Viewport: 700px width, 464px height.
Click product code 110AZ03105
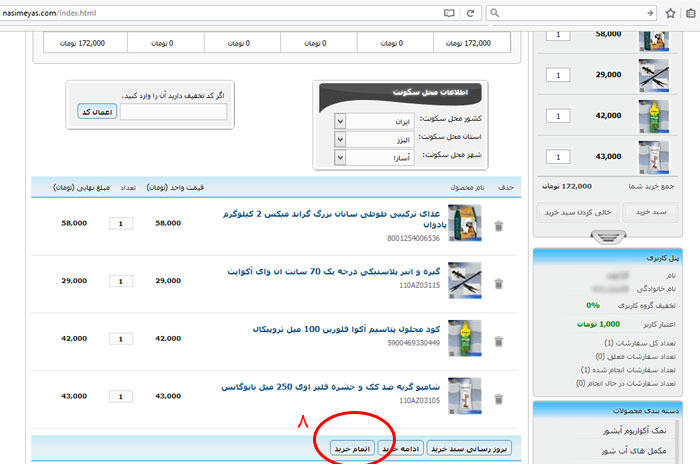420,401
